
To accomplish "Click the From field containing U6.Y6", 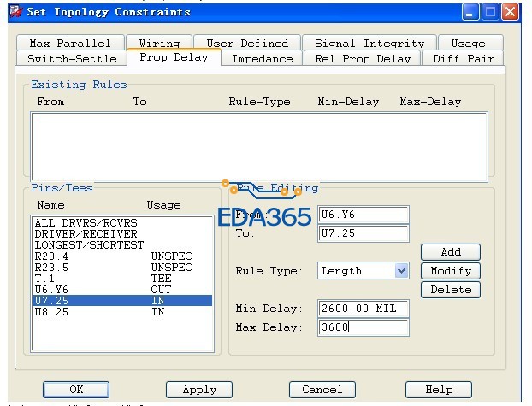I will pyautogui.click(x=363, y=215).
